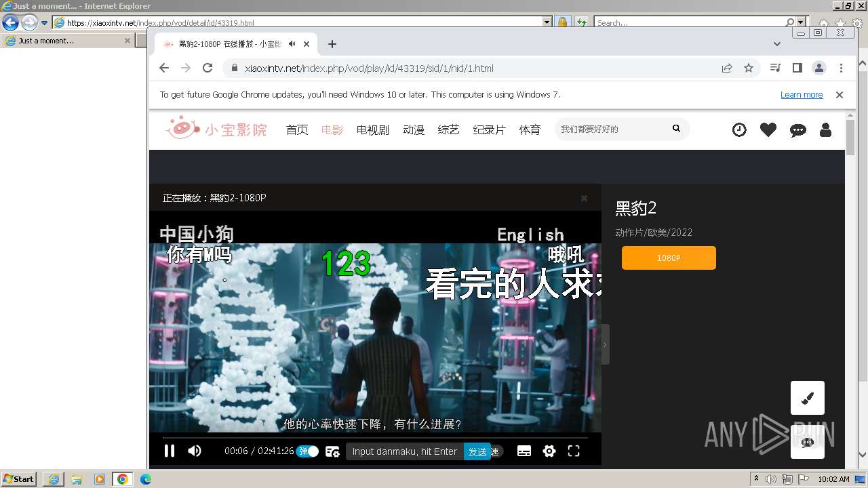Close the 黑豹2-1080P Chrome tab
The height and width of the screenshot is (488, 868).
click(307, 44)
